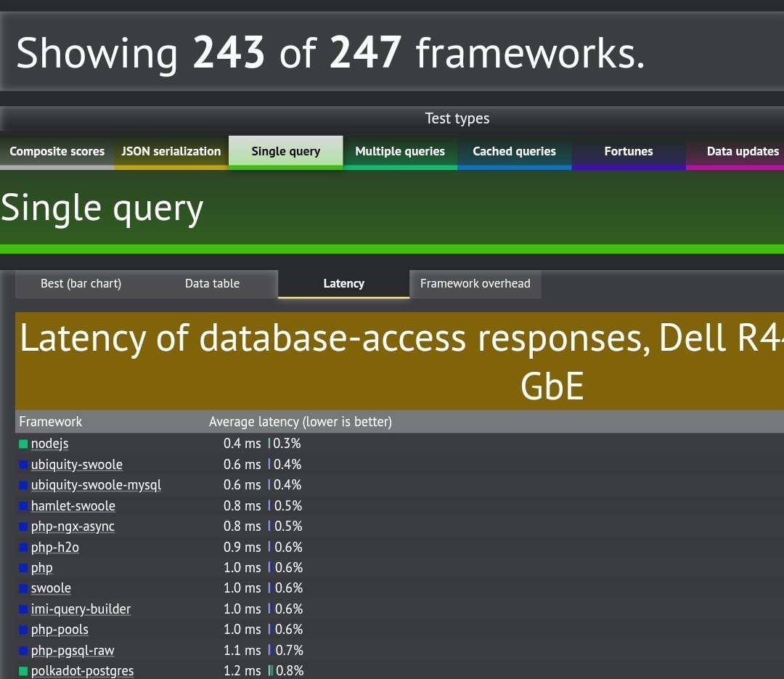Open the JSON serialization test tab
Viewport: 784px width, 679px height.
click(171, 152)
